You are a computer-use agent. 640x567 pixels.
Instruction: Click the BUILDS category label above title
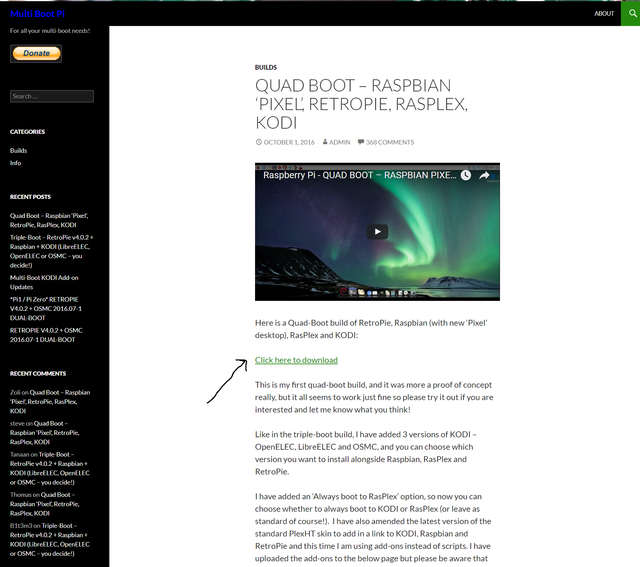tap(266, 67)
